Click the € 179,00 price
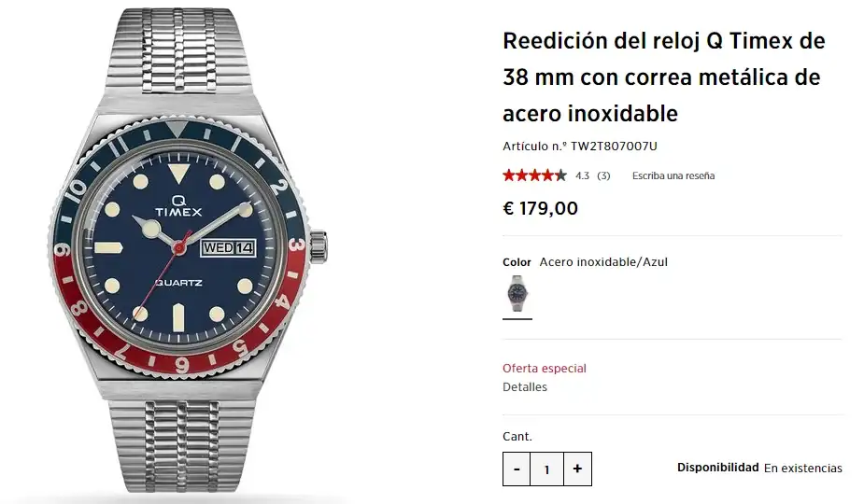Screen dimensions: 864x504 pyautogui.click(x=541, y=208)
